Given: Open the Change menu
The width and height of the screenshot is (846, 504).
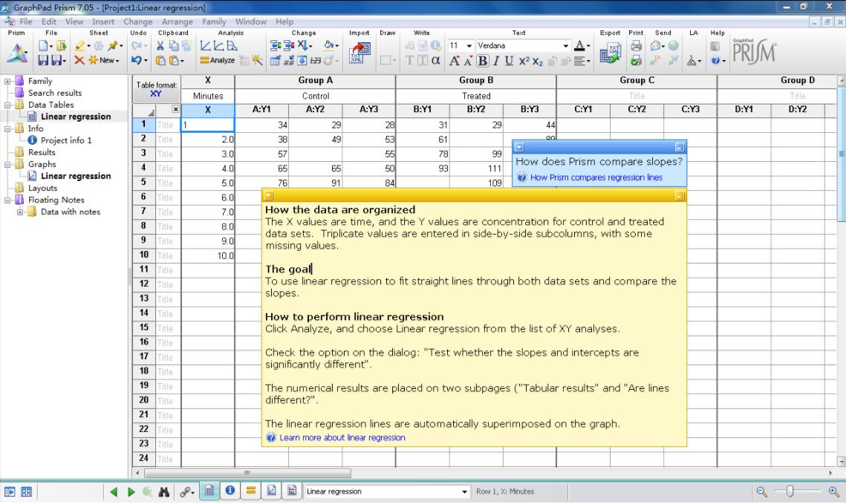Looking at the screenshot, I should [x=138, y=22].
